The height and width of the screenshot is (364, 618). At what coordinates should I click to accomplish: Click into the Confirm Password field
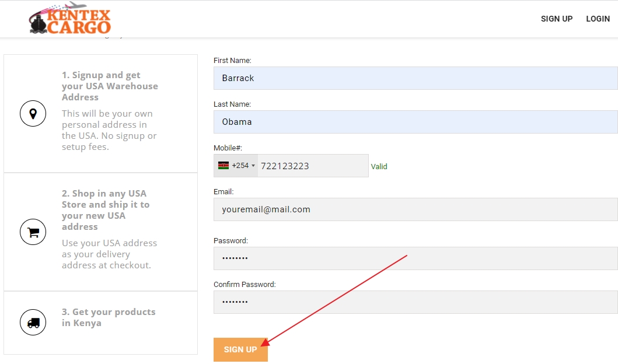pyautogui.click(x=415, y=302)
